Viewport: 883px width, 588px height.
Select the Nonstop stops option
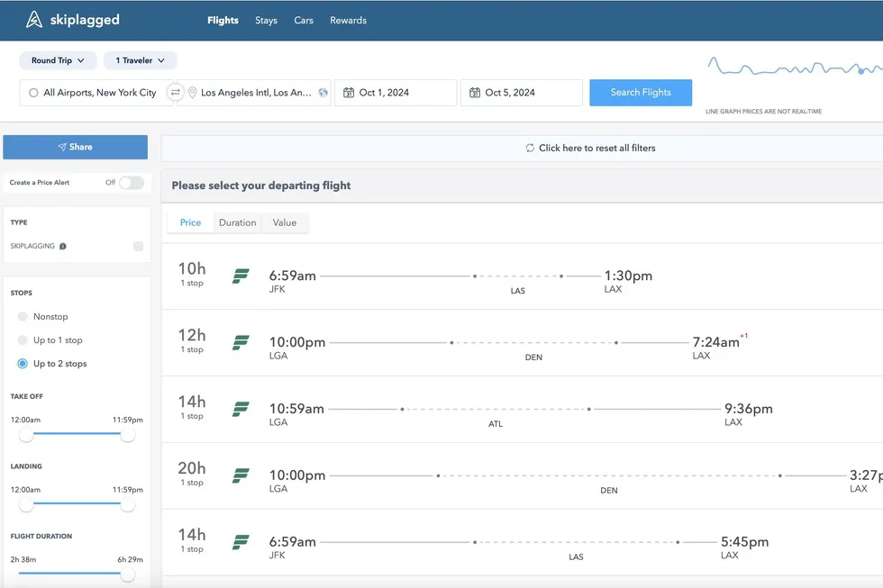[x=23, y=316]
